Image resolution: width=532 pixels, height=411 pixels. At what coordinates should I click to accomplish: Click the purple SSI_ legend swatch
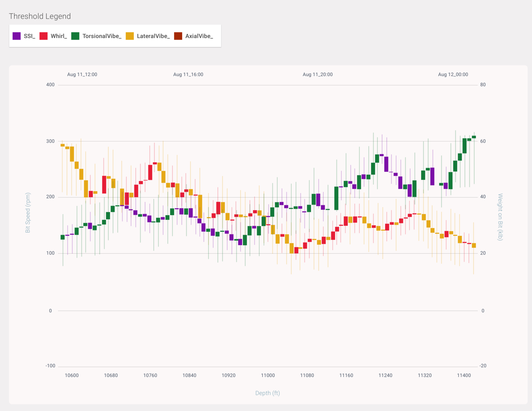point(16,36)
